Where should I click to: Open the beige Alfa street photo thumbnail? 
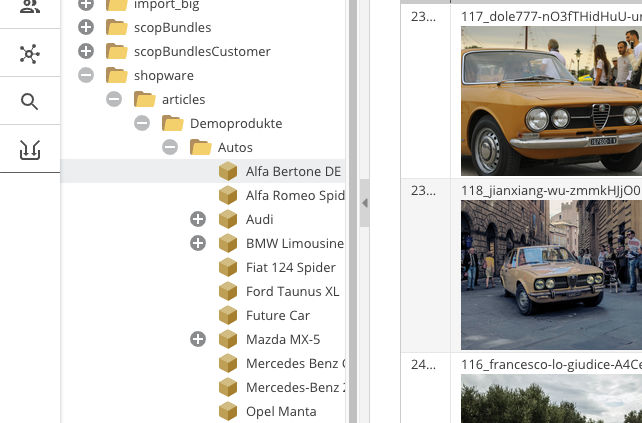click(551, 275)
